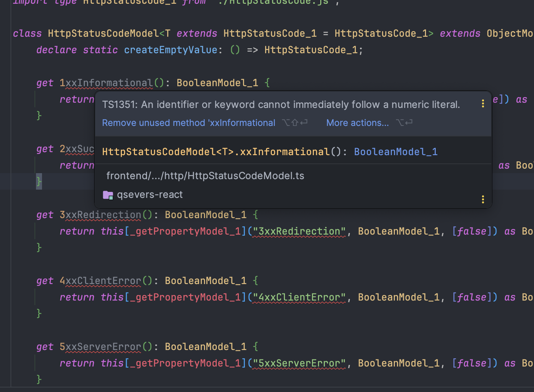Click the highlighted closing brace on the current line
Image resolution: width=534 pixels, height=392 pixels.
click(x=39, y=182)
